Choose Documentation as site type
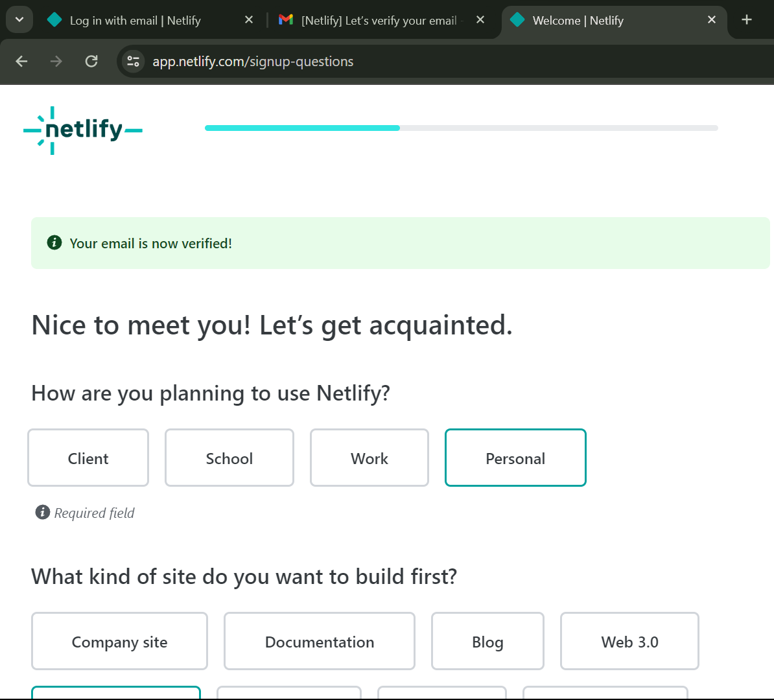774x700 pixels. pyautogui.click(x=319, y=641)
